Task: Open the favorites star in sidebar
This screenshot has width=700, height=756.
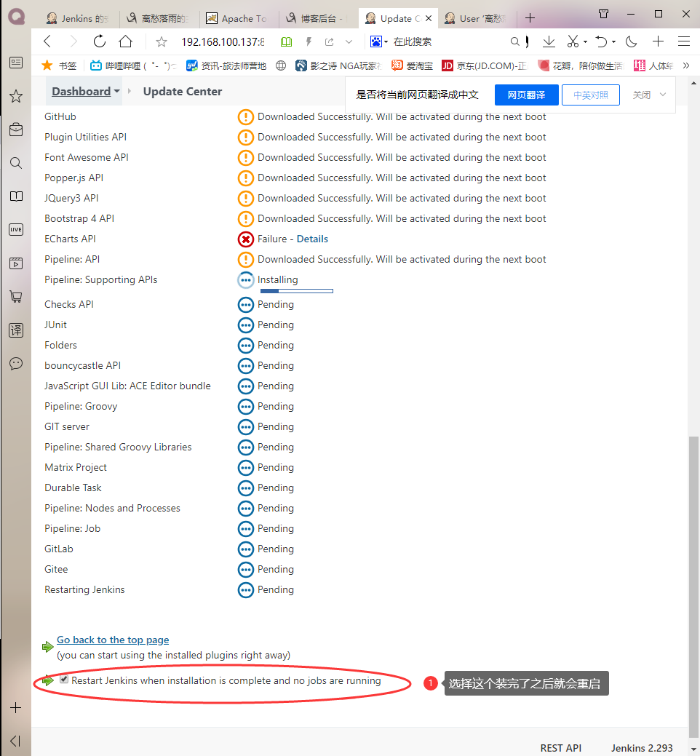Action: 16,96
